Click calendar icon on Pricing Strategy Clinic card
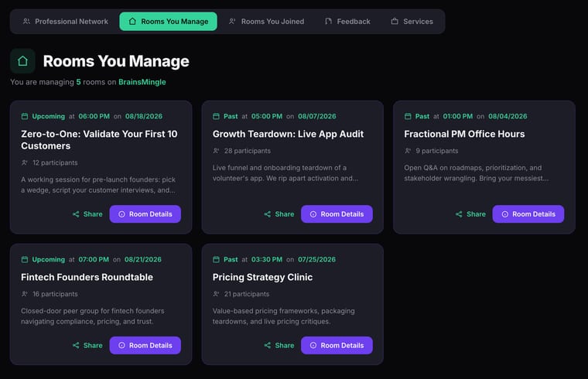The image size is (588, 379). click(216, 259)
